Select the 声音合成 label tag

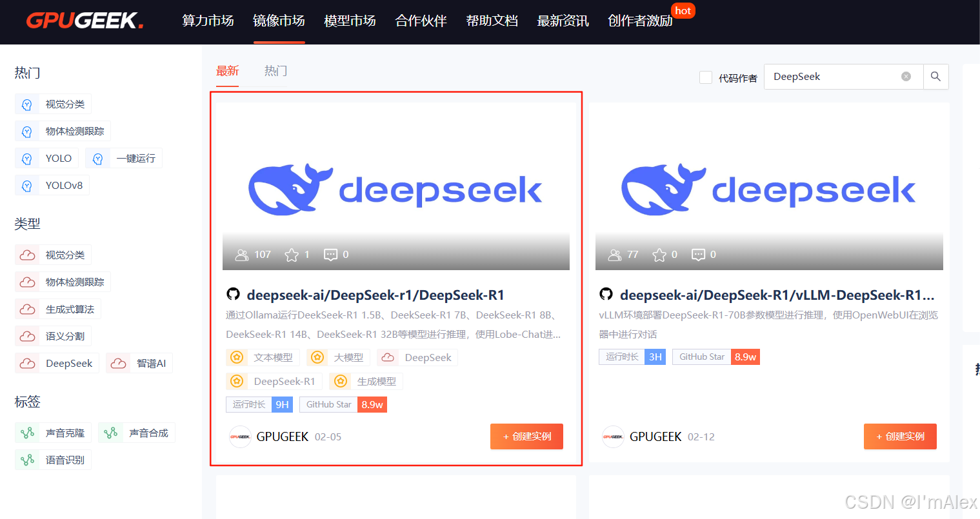[x=137, y=433]
